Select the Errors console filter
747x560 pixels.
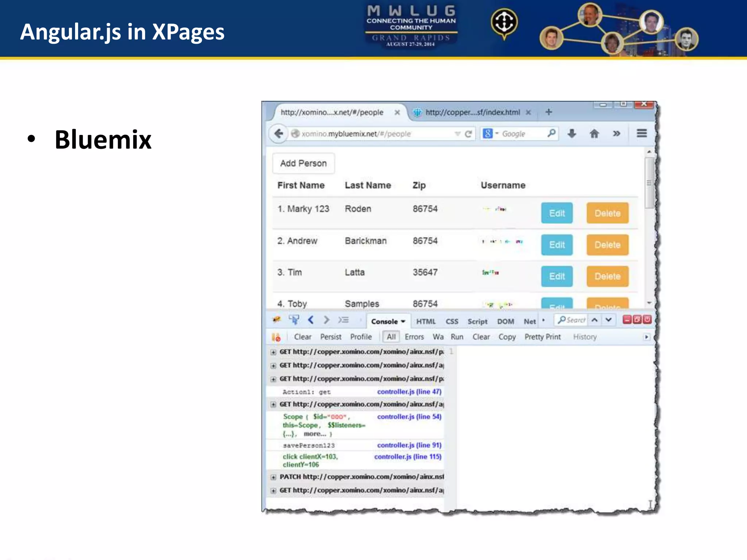(x=414, y=337)
